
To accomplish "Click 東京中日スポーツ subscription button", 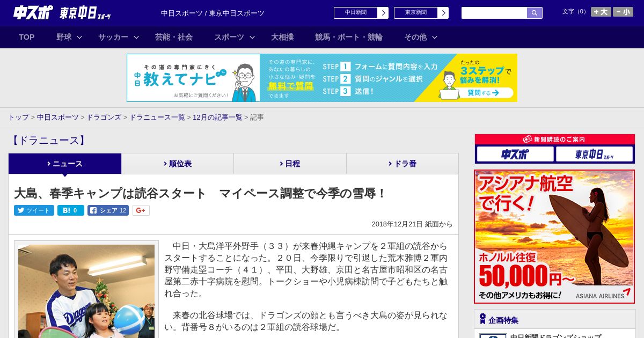I will tap(594, 154).
